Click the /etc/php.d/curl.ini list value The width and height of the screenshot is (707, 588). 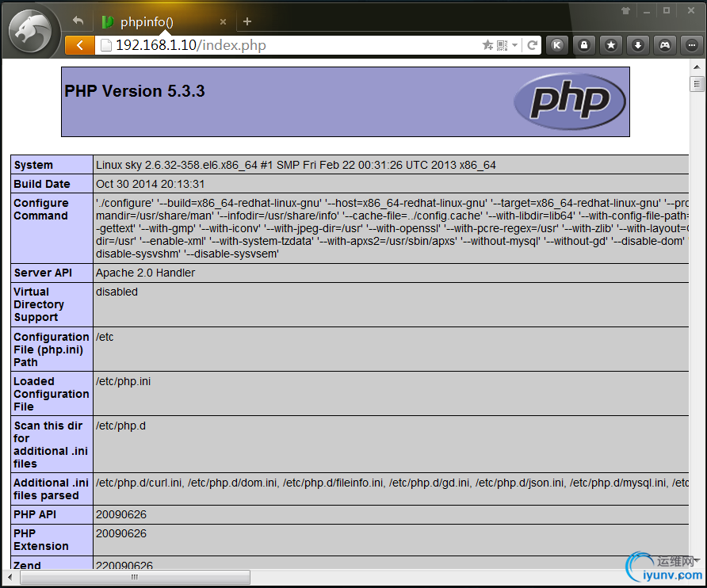392,483
